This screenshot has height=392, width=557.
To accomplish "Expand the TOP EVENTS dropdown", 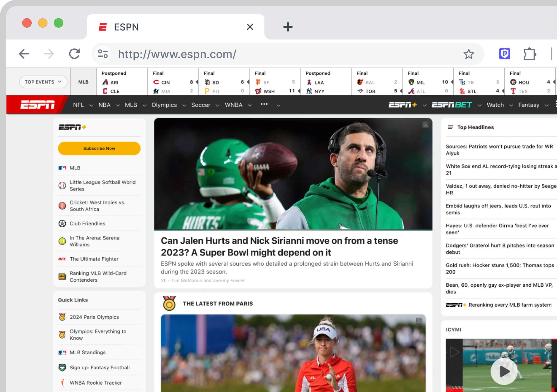I will coord(43,82).
